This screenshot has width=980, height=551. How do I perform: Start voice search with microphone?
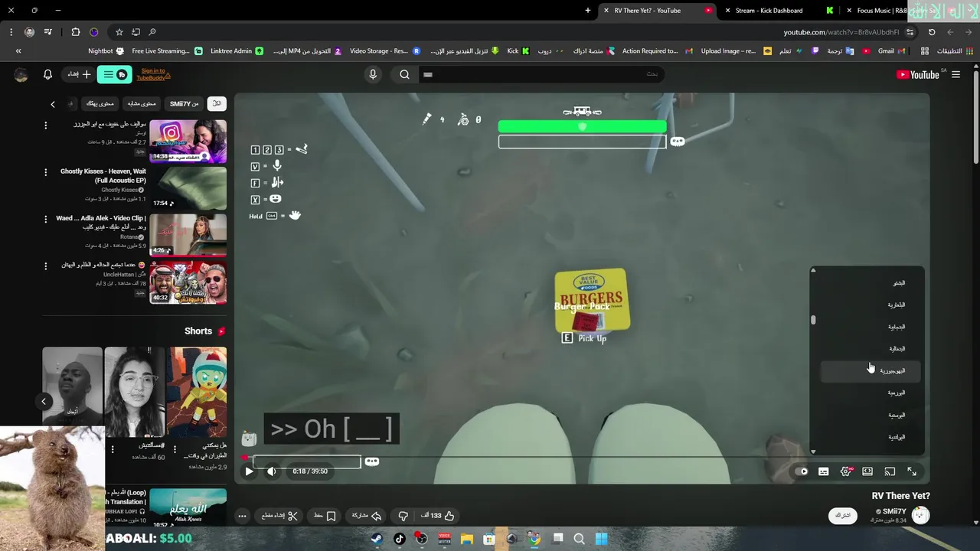[373, 74]
